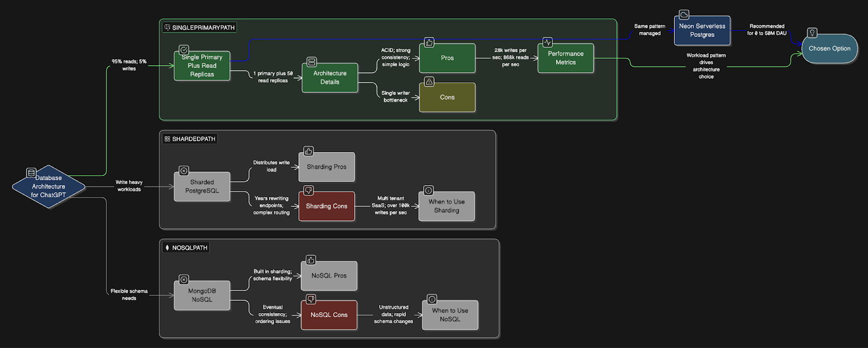Select the Architecture Details node
This screenshot has height=348, width=868.
coord(330,78)
